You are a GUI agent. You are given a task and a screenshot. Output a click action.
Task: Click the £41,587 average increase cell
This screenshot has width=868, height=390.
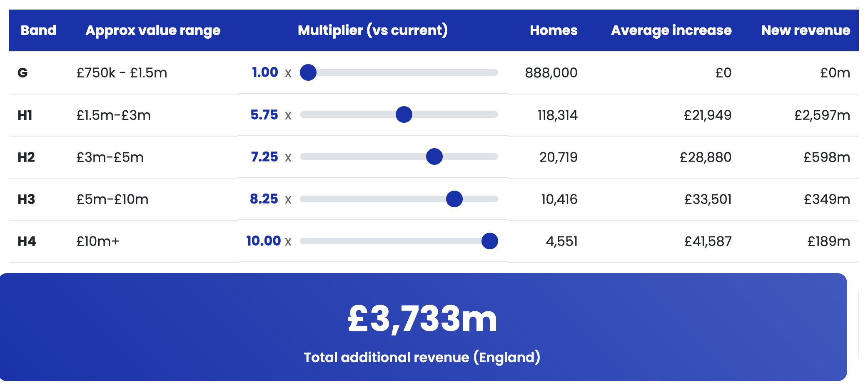(708, 241)
